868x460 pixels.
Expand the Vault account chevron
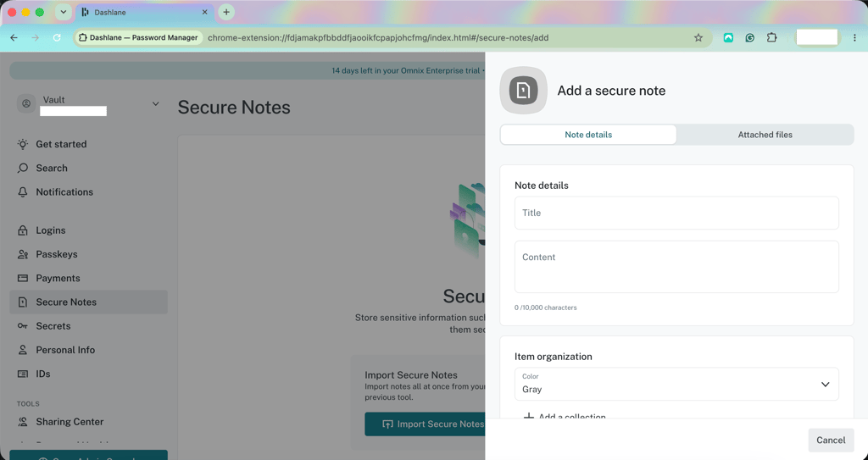(156, 103)
